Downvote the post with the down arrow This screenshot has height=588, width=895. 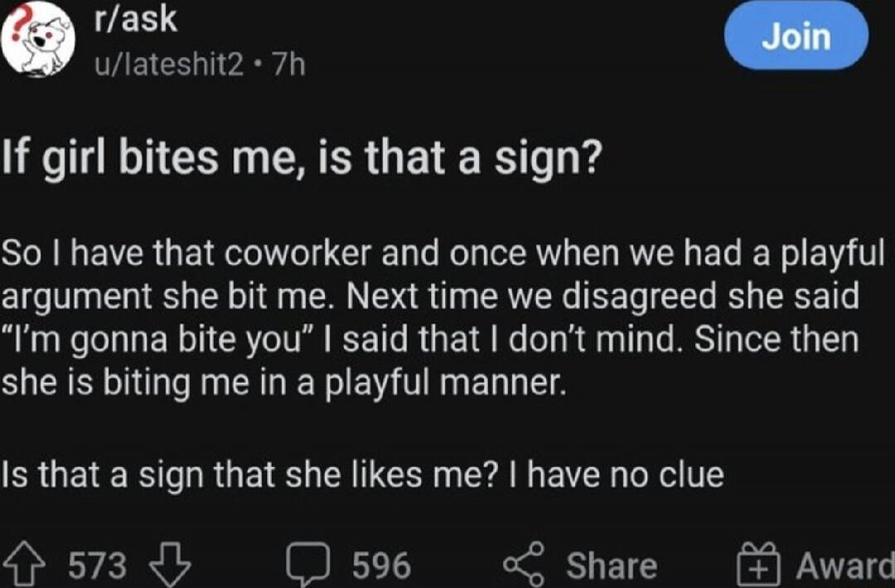tap(170, 565)
